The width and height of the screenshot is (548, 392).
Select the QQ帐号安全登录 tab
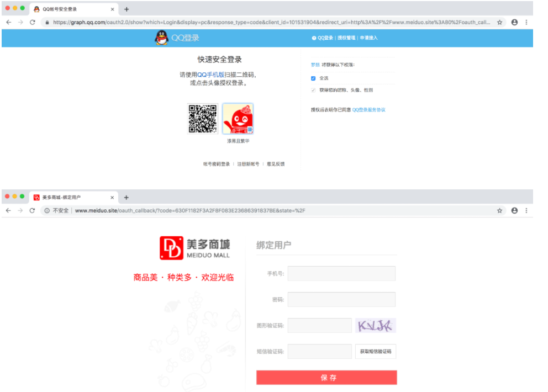[73, 9]
